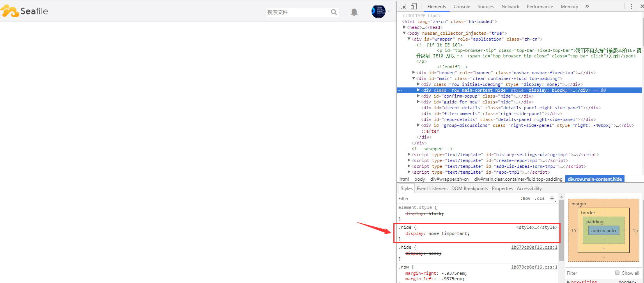Screen dimensions: 644x283
Task: Click the user avatar picture
Action: tap(378, 12)
